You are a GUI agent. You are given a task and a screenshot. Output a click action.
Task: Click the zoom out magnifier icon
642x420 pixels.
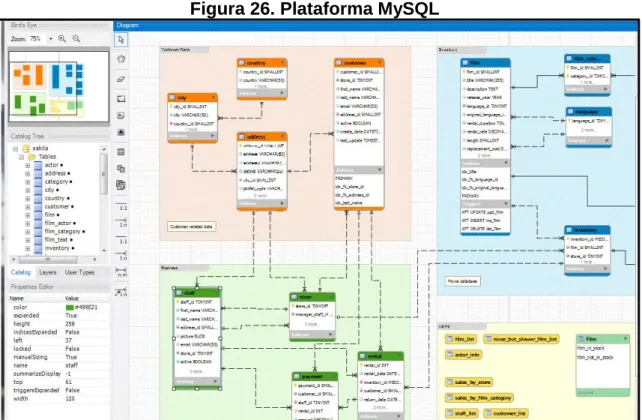(76, 38)
